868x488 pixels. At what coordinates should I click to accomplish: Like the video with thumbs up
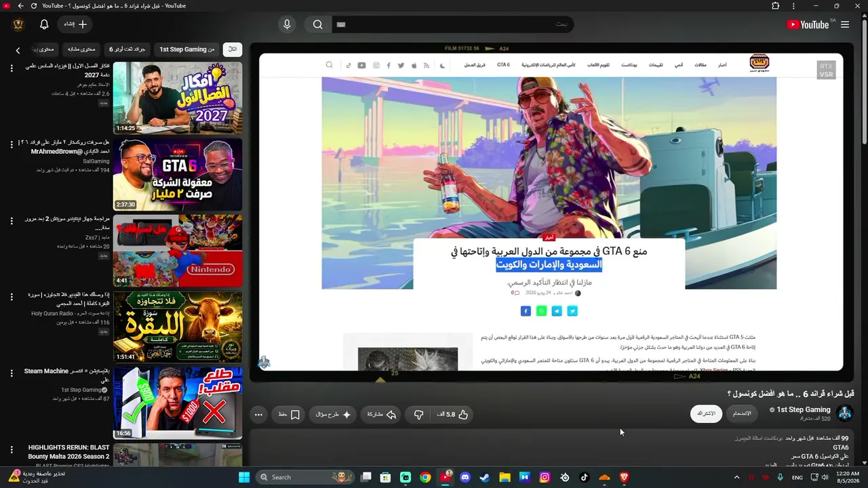tap(454, 414)
